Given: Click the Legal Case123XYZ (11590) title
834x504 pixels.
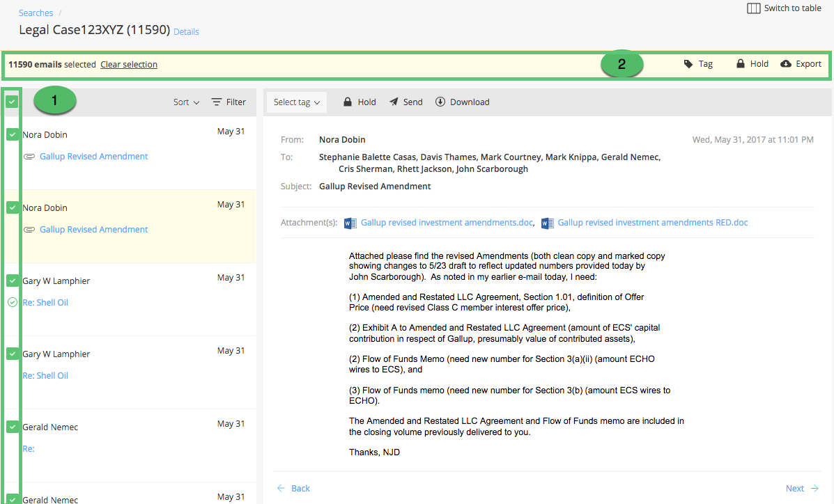Looking at the screenshot, I should (x=95, y=30).
